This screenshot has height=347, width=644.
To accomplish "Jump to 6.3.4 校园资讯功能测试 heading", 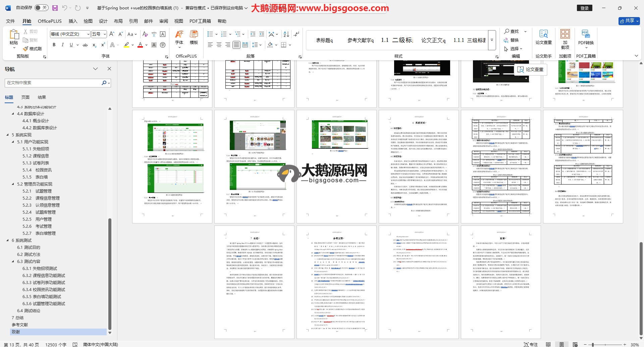I will click(x=44, y=290).
